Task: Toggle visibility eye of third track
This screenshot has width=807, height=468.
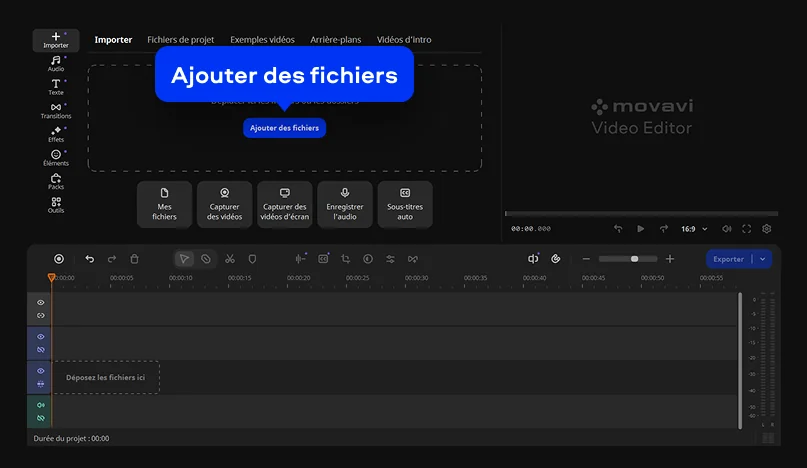Action: [41, 371]
